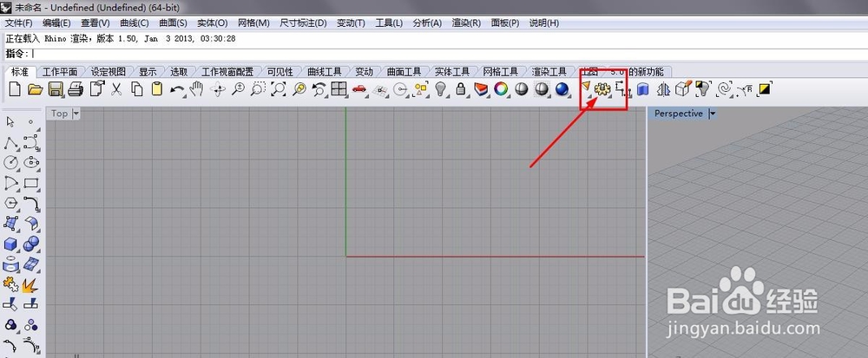Select the Pan hand tool
868x358 pixels.
pos(196,89)
